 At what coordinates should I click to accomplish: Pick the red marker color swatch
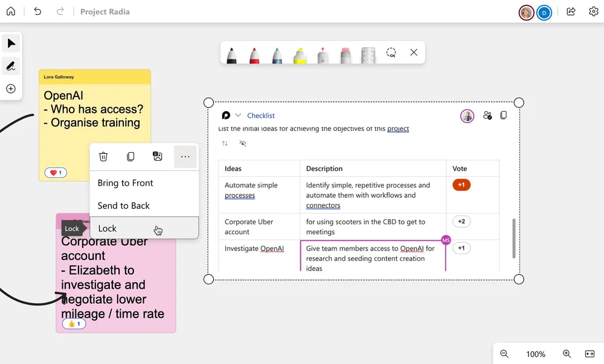254,53
